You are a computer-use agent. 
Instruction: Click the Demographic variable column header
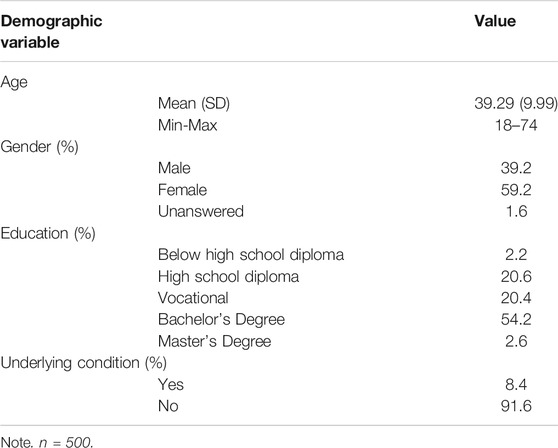pyautogui.click(x=52, y=32)
